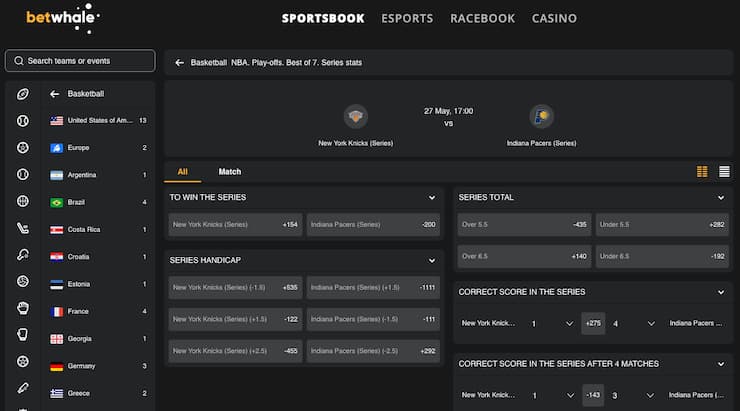740x411 pixels.
Task: Open the Casino menu item
Action: click(x=554, y=18)
